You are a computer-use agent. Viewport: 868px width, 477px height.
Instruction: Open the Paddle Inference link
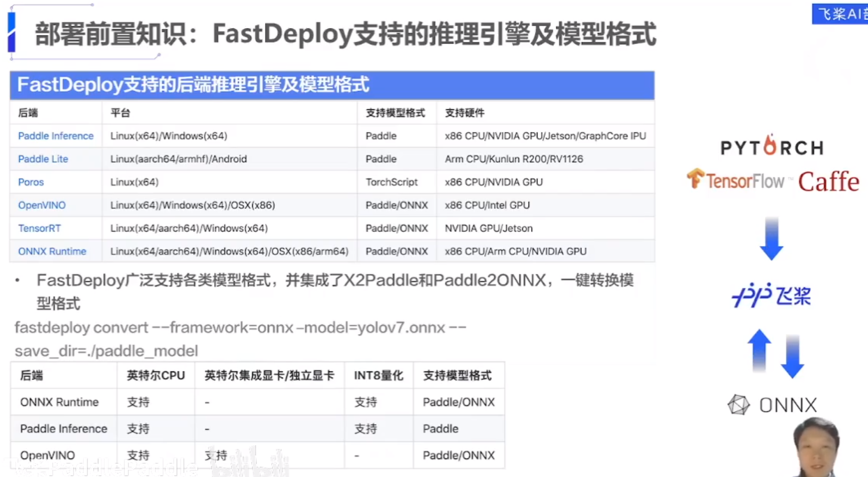click(55, 136)
